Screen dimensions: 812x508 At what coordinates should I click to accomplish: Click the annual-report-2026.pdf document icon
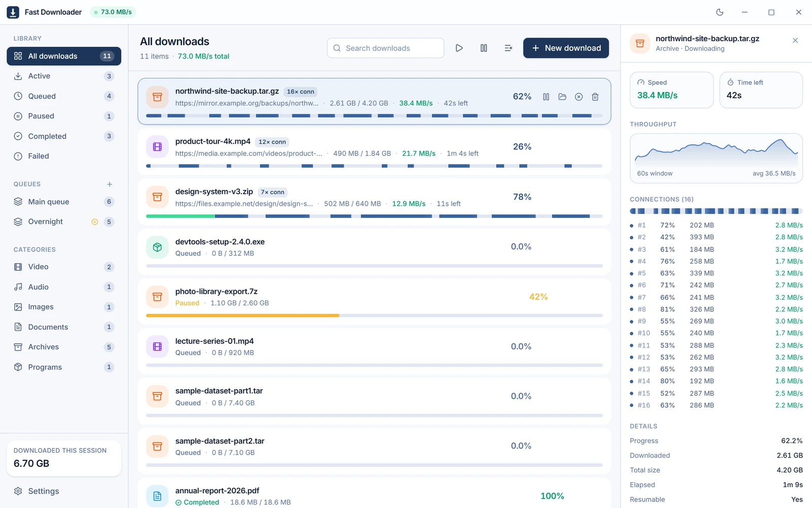(x=157, y=496)
